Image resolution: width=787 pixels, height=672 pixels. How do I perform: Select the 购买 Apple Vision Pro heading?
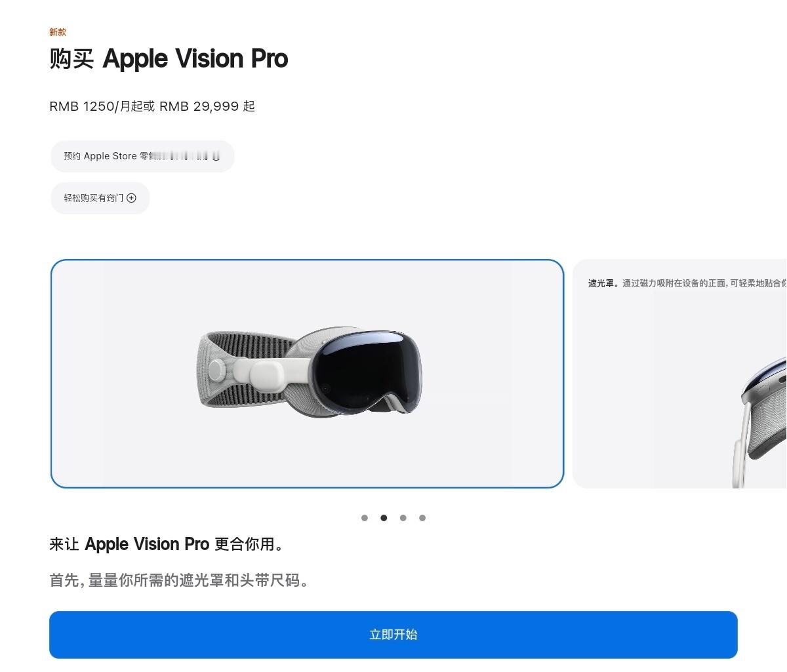pos(169,59)
